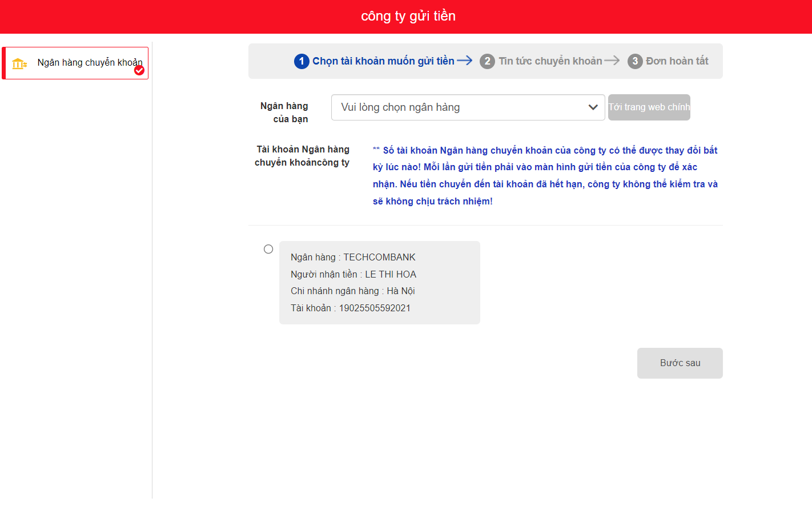Click the number 2 step circle icon

tap(487, 61)
